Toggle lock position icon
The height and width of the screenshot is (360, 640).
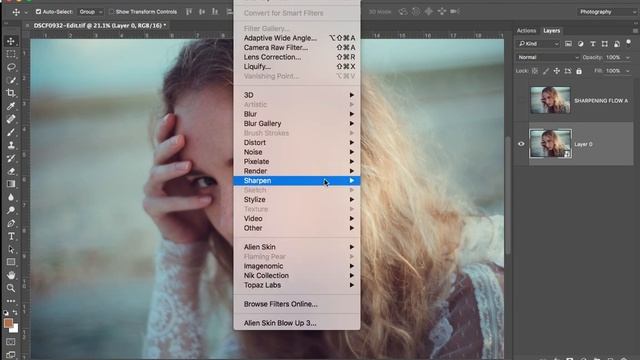(x=557, y=71)
